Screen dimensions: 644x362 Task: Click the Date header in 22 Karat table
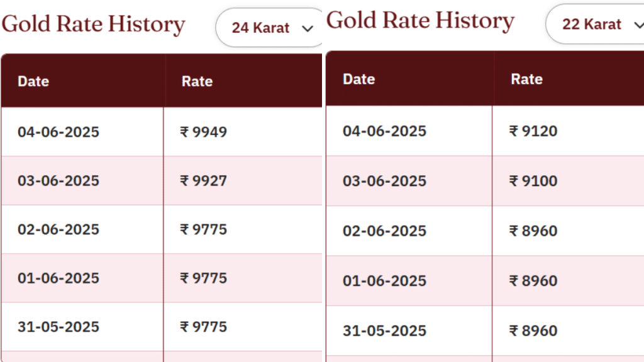[359, 79]
